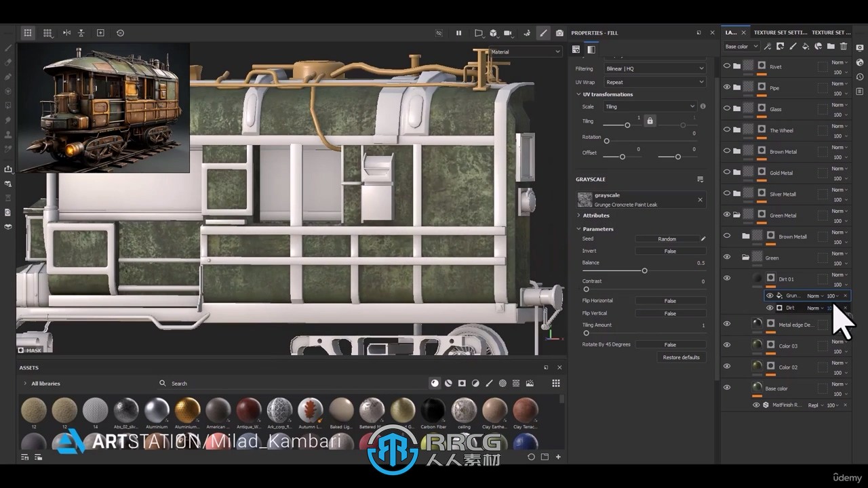The image size is (868, 488).
Task: Add a fill layer with the bucket icon
Action: [806, 46]
